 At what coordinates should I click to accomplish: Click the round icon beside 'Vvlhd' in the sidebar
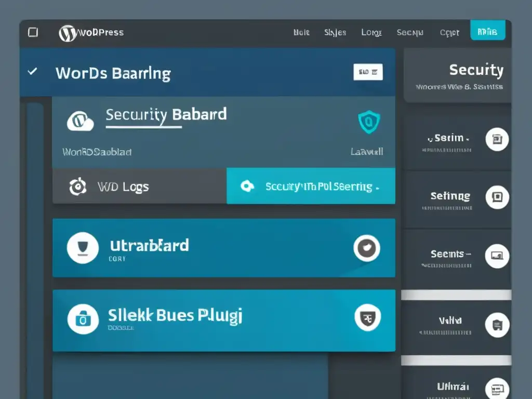click(497, 325)
